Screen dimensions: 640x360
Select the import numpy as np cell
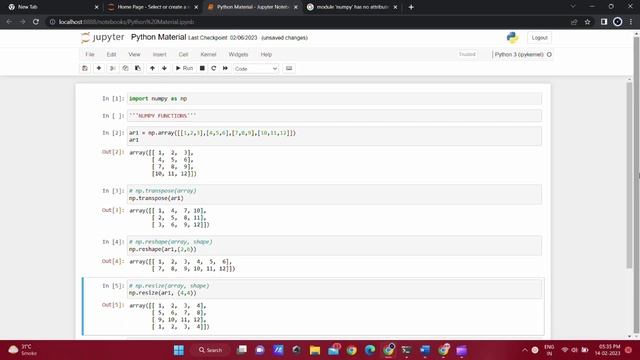(334, 98)
